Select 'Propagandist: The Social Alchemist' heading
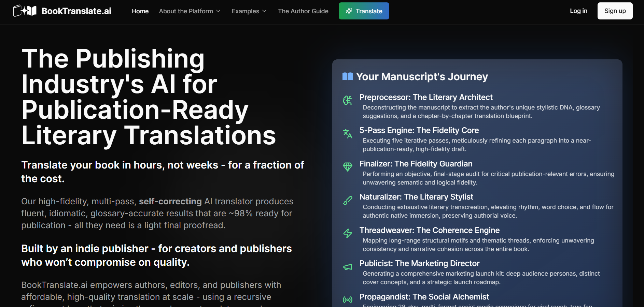The image size is (644, 307). pyautogui.click(x=424, y=297)
